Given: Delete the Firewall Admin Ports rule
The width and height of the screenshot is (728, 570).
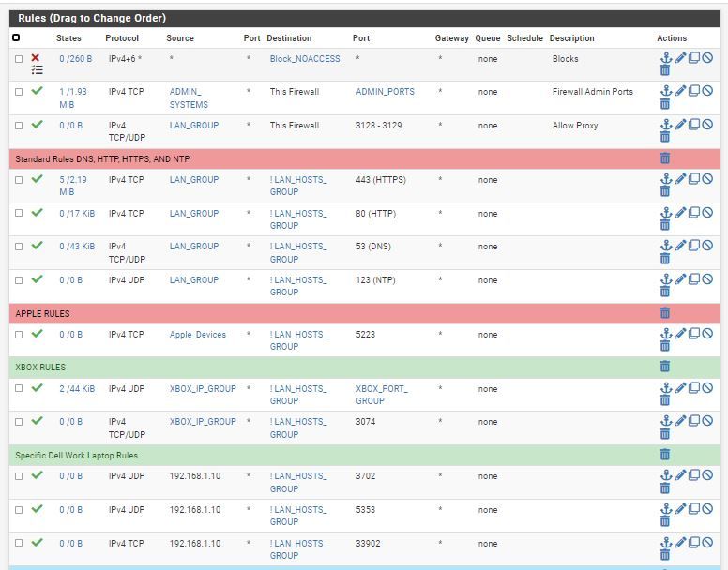Looking at the screenshot, I should (665, 103).
